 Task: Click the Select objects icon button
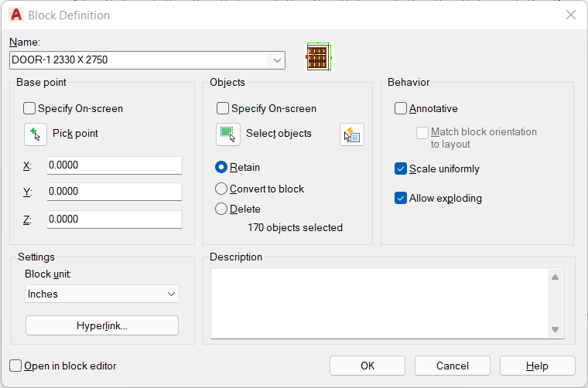[228, 134]
